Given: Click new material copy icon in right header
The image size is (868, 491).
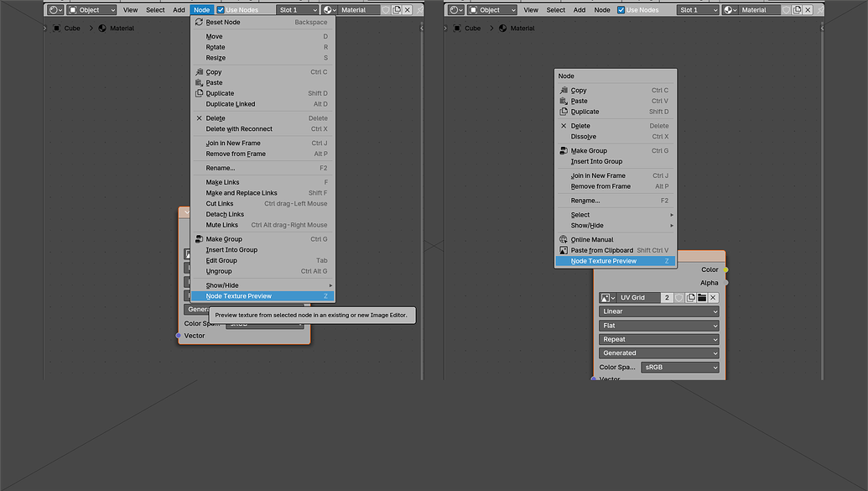Looking at the screenshot, I should (x=798, y=10).
